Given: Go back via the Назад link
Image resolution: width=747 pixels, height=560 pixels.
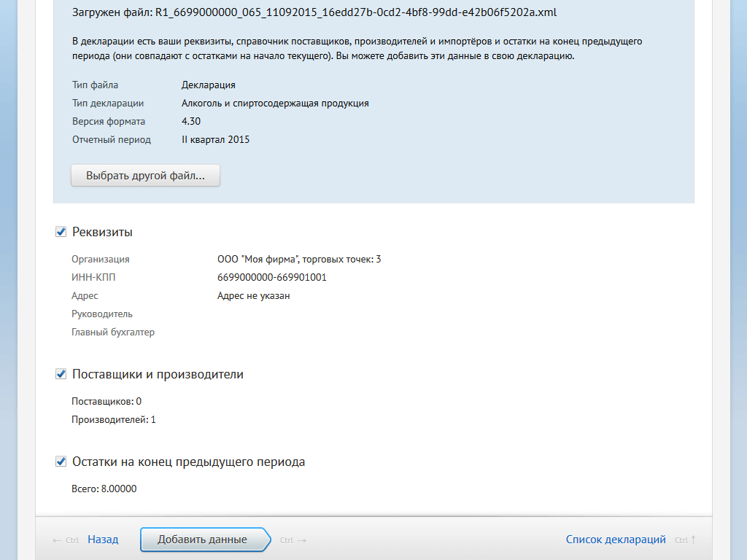Looking at the screenshot, I should click(x=103, y=540).
